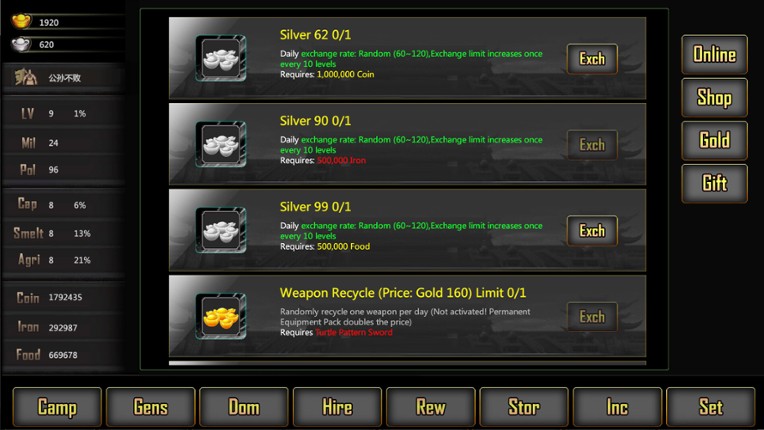Screen dimensions: 764x430
Task: Click the Weapon Recycle gold ingots icon
Action: tap(221, 316)
